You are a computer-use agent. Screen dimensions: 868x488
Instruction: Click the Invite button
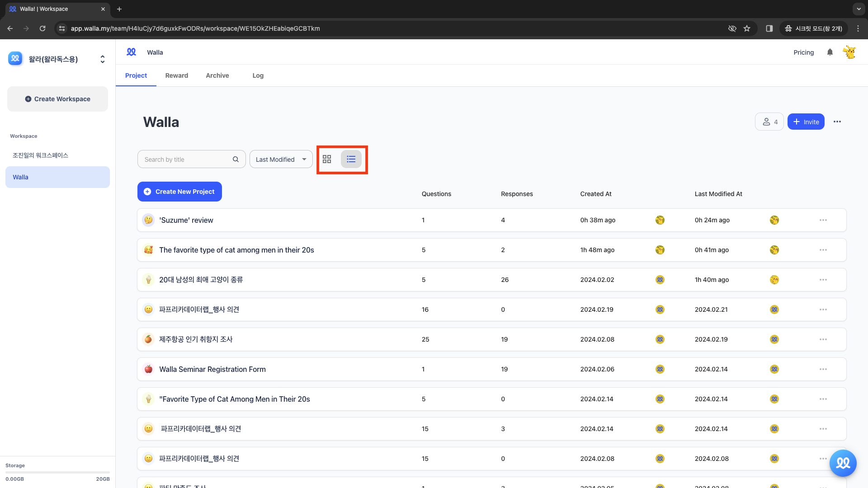806,122
